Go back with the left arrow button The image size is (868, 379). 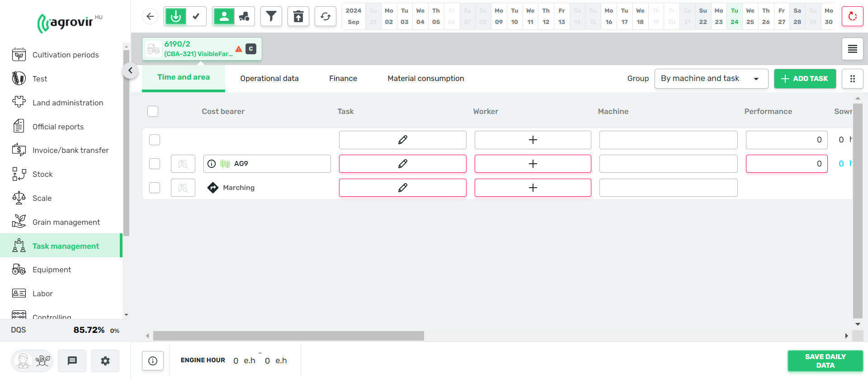[150, 17]
